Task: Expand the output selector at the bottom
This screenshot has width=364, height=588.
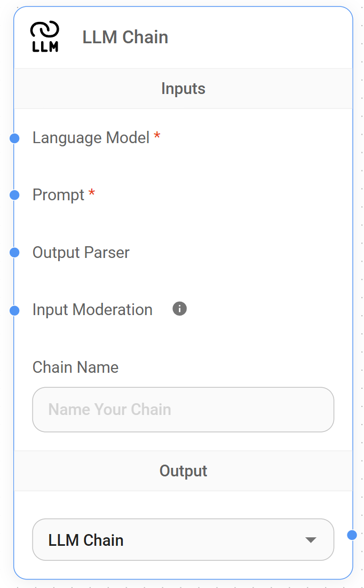Action: coord(183,539)
